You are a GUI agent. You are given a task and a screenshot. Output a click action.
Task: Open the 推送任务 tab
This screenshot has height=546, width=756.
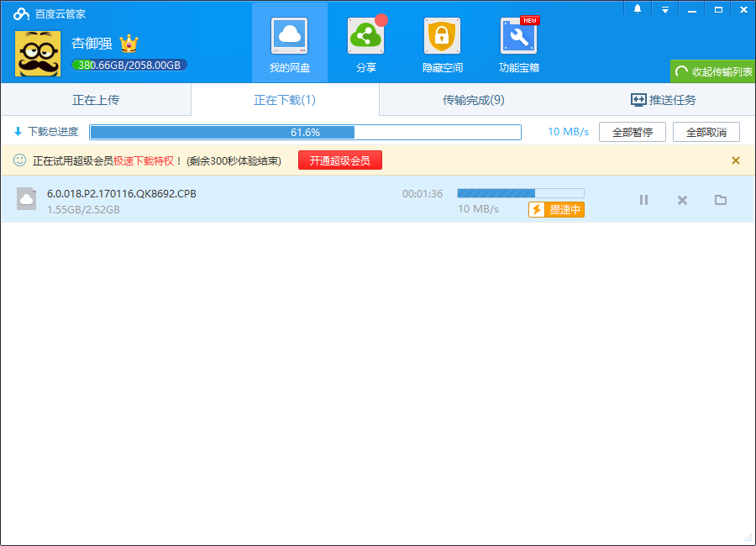tap(663, 100)
